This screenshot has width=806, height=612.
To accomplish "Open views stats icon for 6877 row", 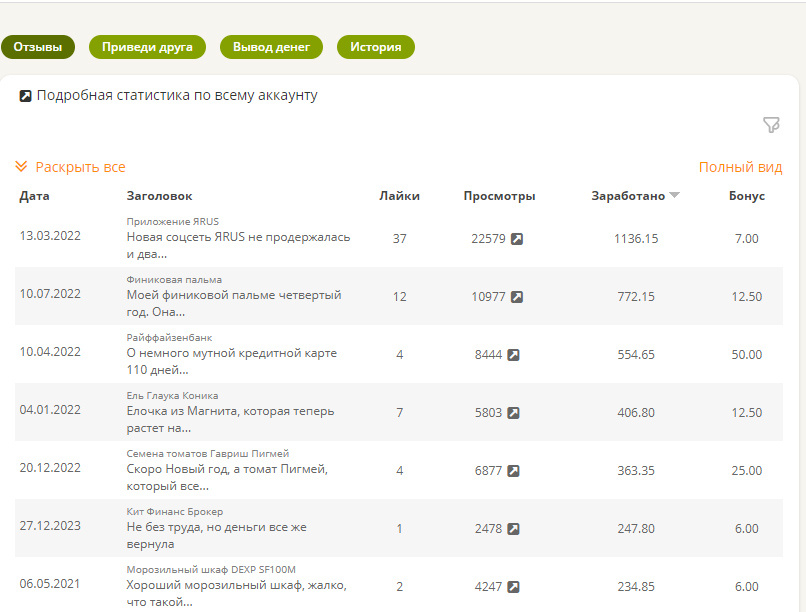I will point(513,471).
